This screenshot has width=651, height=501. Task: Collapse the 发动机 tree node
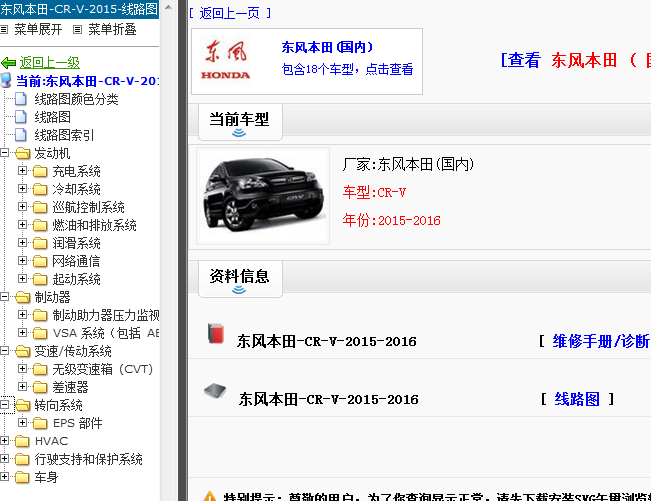point(5,153)
